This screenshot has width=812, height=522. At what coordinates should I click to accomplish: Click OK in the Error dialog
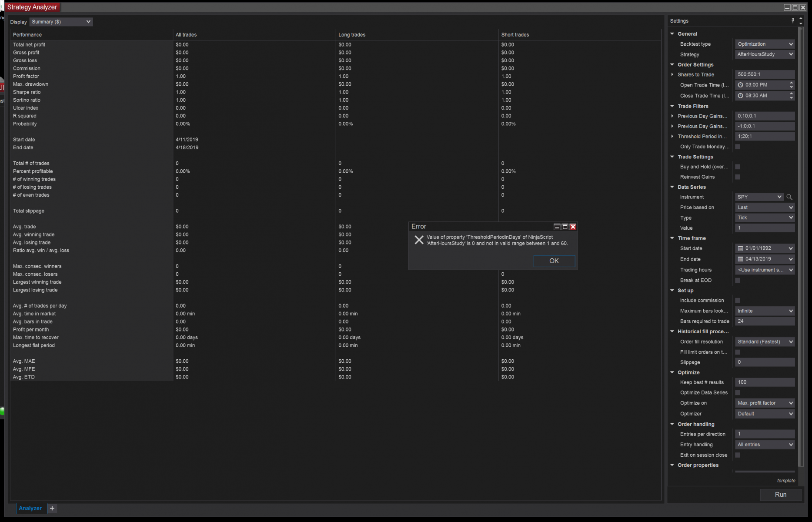[x=554, y=261]
